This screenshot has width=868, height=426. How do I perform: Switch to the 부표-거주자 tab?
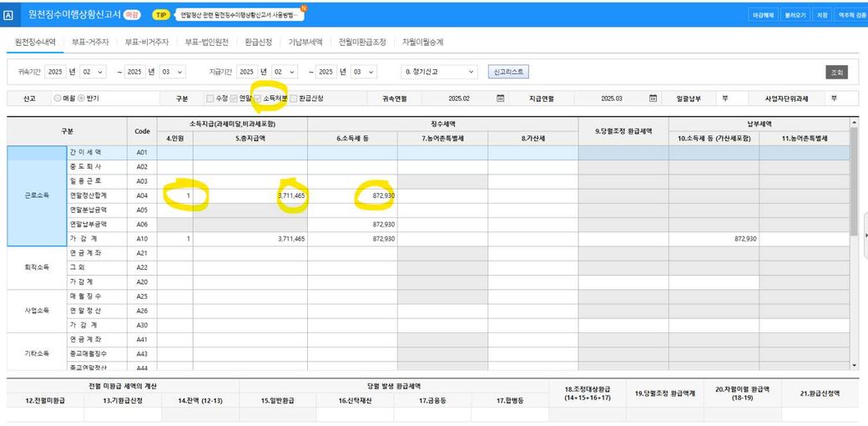(x=89, y=42)
